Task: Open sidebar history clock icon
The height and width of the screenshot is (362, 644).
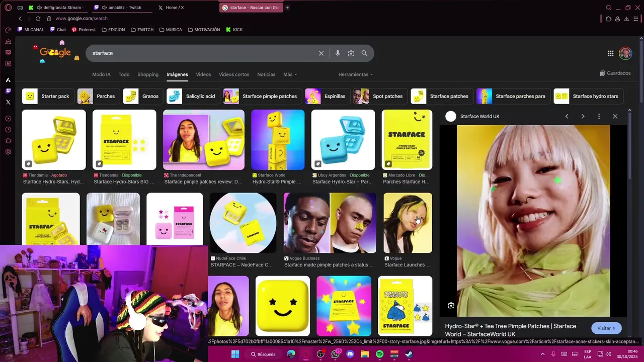Action: click(x=8, y=130)
